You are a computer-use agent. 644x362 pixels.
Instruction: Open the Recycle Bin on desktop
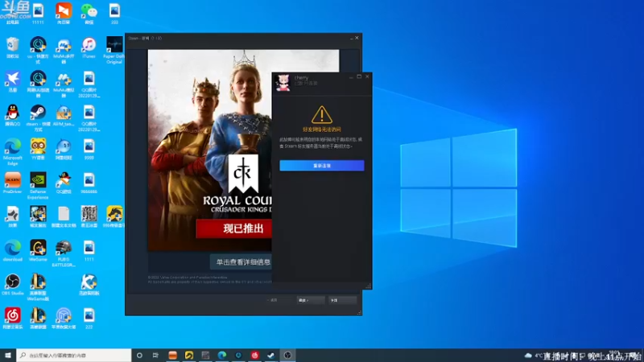coord(13,47)
